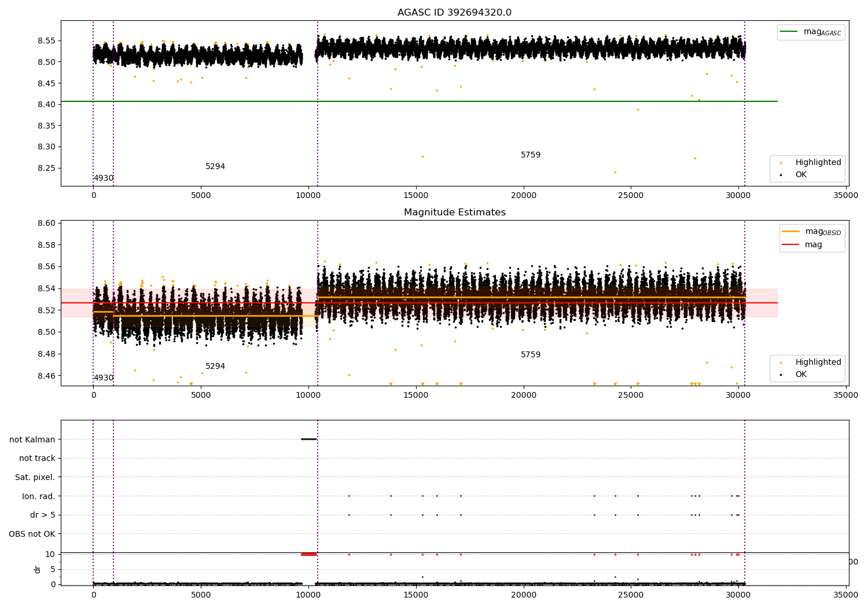
Task: Click the '8.60' y-tick in middle plot
Action: (46, 223)
